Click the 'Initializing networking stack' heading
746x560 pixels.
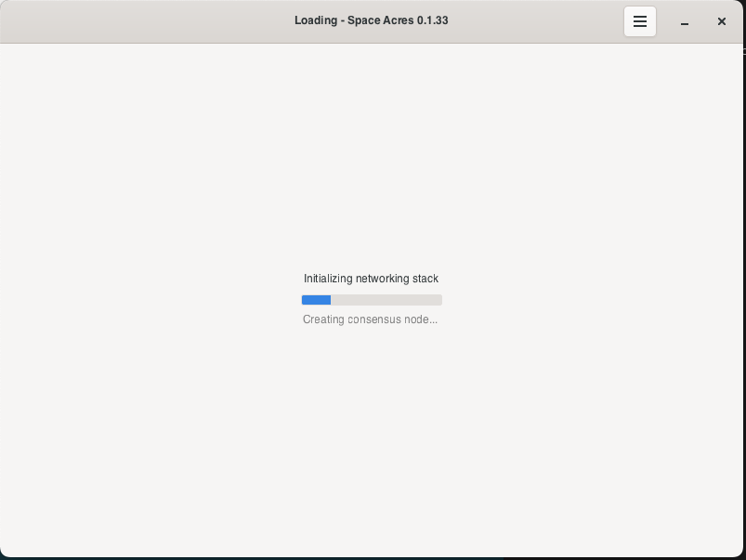pos(371,279)
